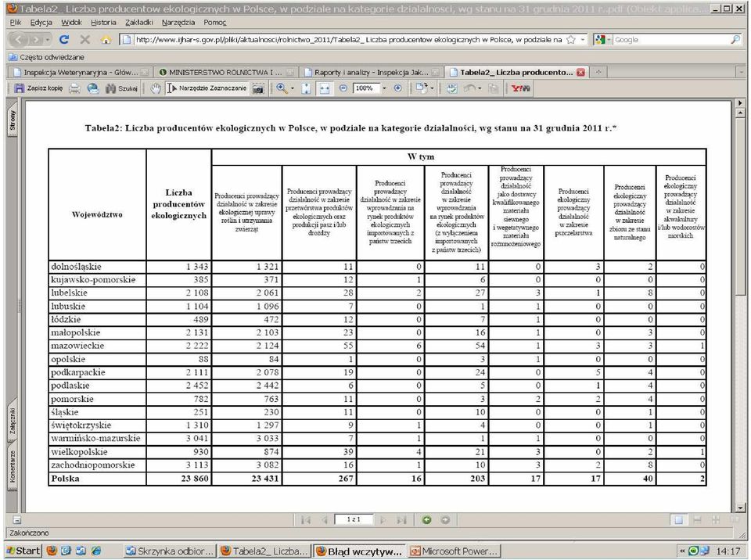Viewport: 751px width, 560px height.
Task: Open the Plik menu
Action: pyautogui.click(x=16, y=22)
